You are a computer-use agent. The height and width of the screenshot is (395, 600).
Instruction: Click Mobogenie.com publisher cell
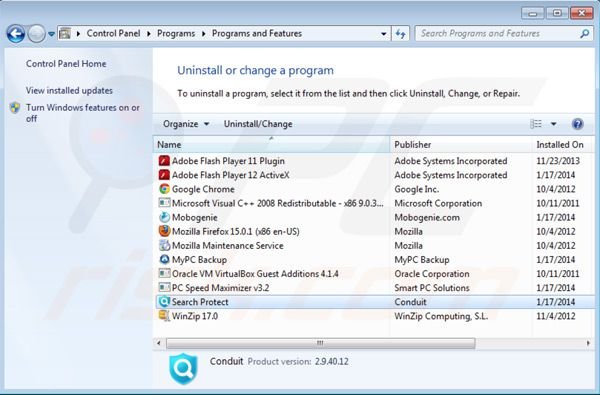pos(427,217)
